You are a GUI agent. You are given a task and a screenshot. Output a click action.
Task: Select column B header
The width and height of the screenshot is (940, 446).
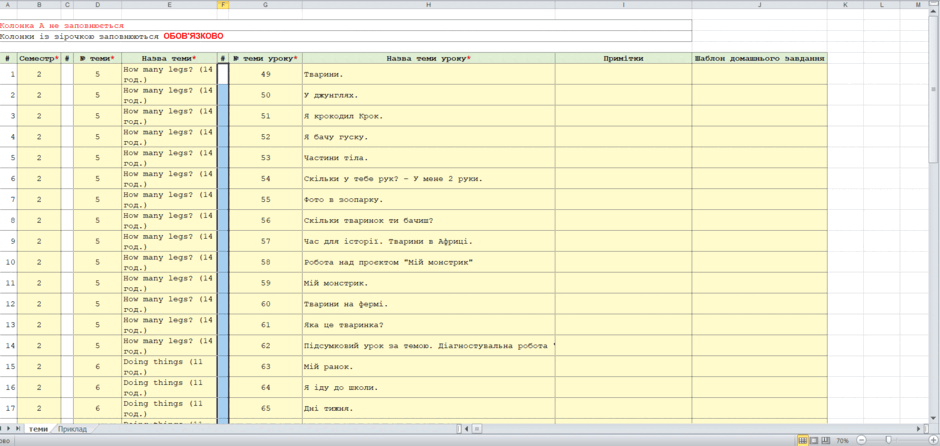[39, 4]
